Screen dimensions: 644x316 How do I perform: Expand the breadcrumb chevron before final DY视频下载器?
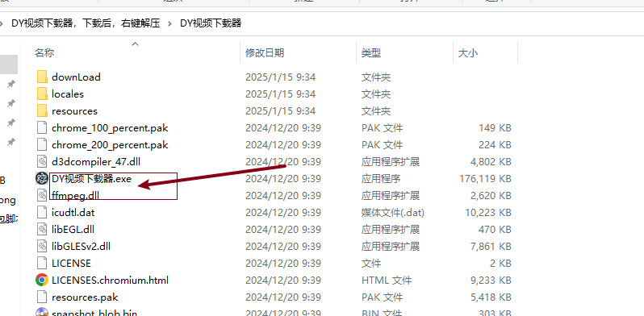pos(169,23)
